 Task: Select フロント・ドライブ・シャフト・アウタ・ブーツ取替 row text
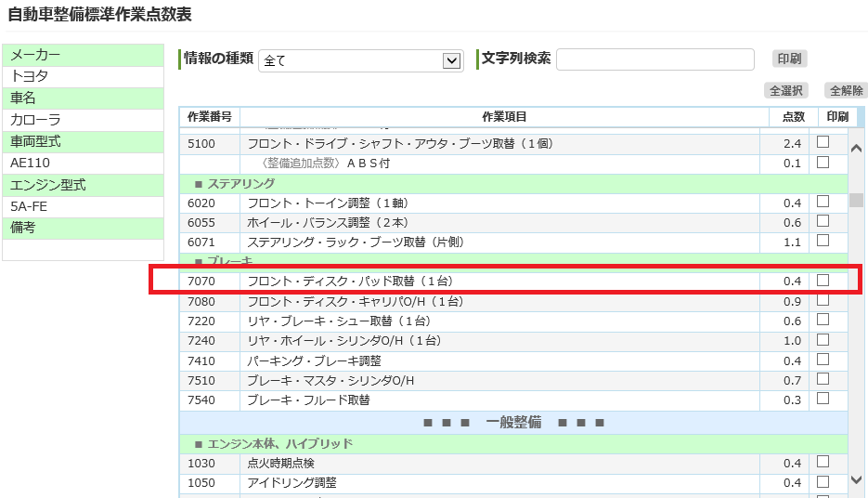pyautogui.click(x=400, y=143)
